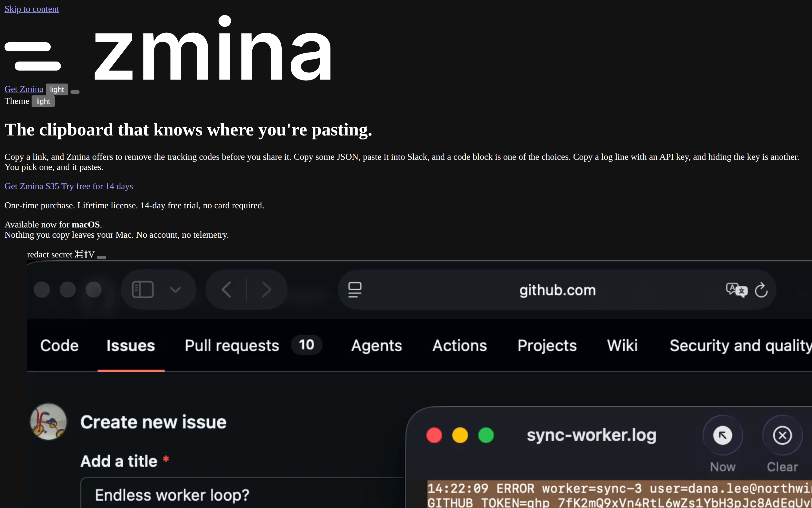Toggle the light theme button after Theme
The height and width of the screenshot is (508, 812).
pyautogui.click(x=43, y=101)
